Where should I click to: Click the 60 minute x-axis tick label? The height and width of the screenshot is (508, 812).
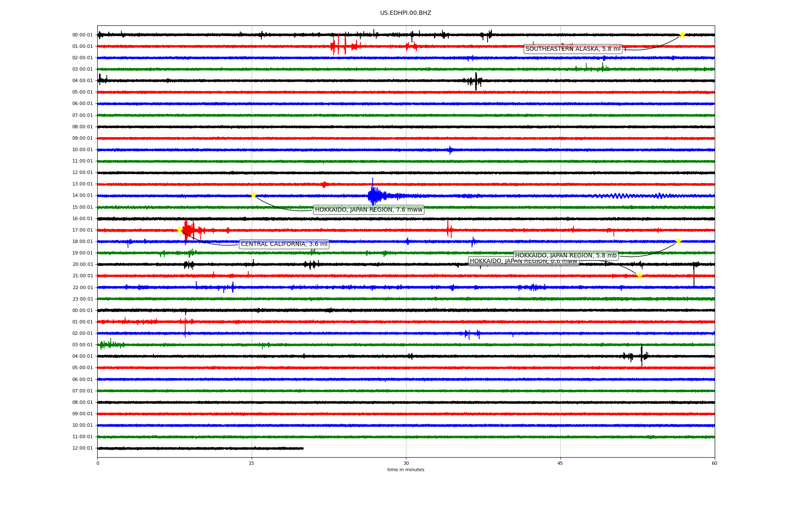point(714,463)
